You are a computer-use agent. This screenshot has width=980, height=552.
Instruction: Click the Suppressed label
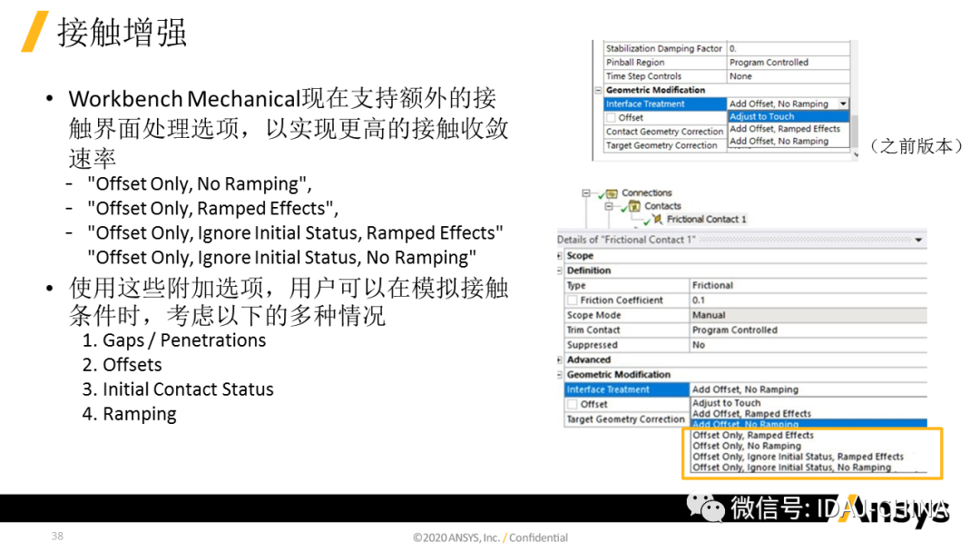(x=592, y=345)
